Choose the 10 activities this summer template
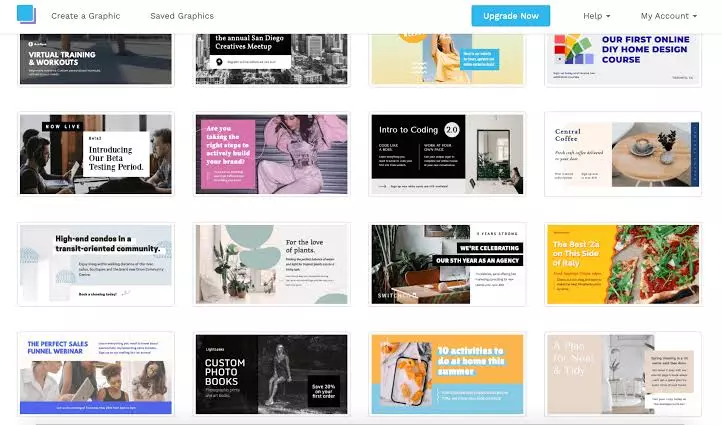This screenshot has width=722, height=425. pyautogui.click(x=447, y=374)
